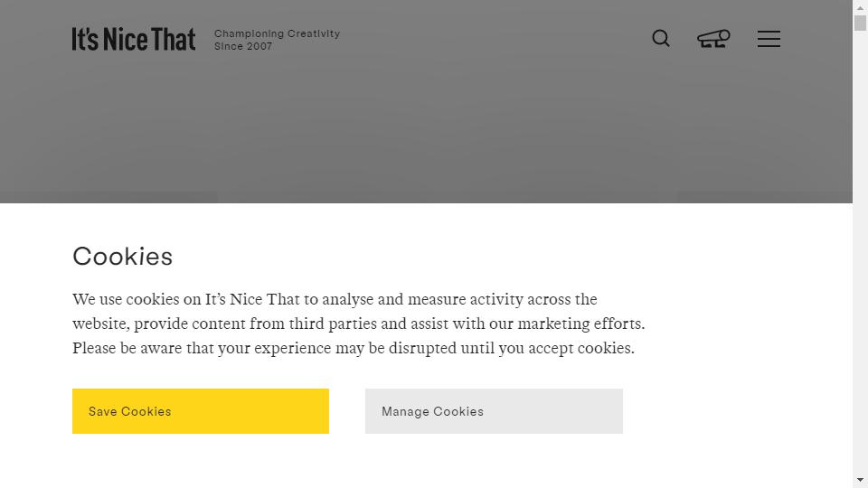The image size is (868, 488).
Task: Click the Cookies heading
Action: (x=122, y=256)
